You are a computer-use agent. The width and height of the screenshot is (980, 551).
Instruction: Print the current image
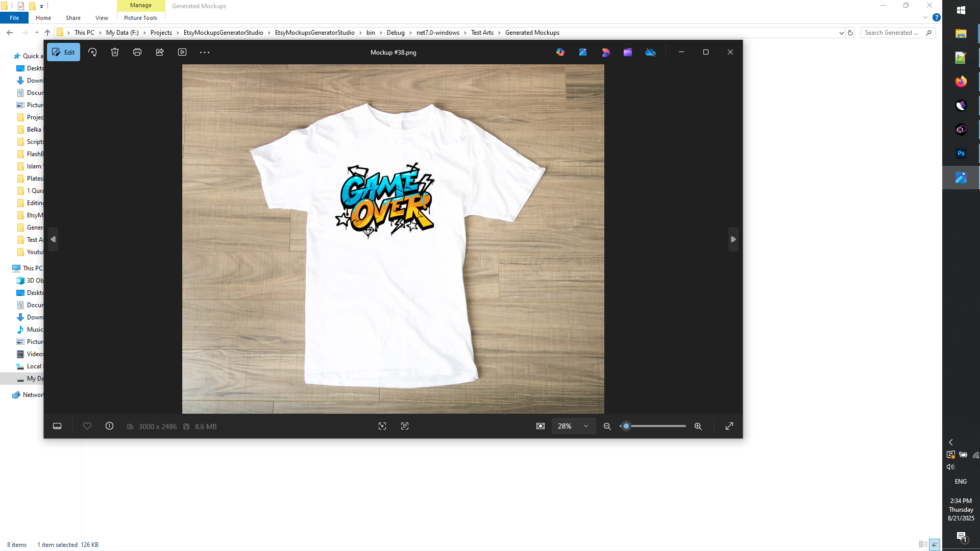coord(137,52)
